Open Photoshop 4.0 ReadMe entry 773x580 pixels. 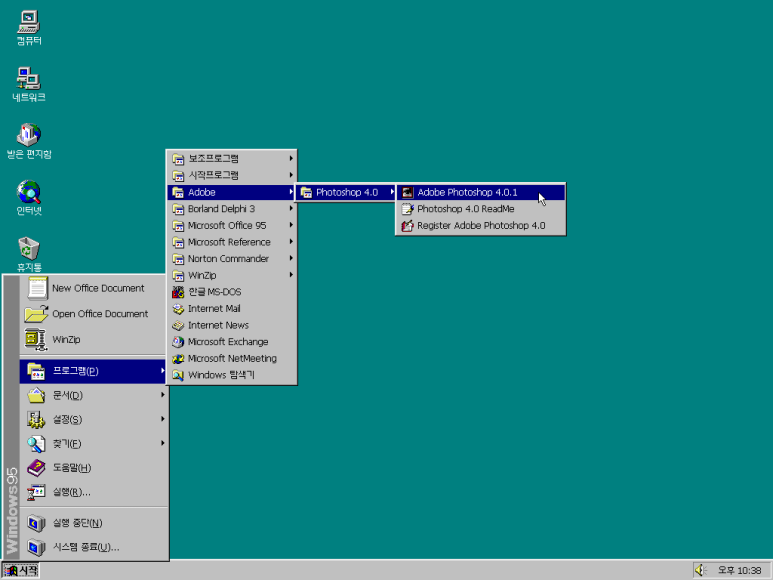[x=481, y=209]
